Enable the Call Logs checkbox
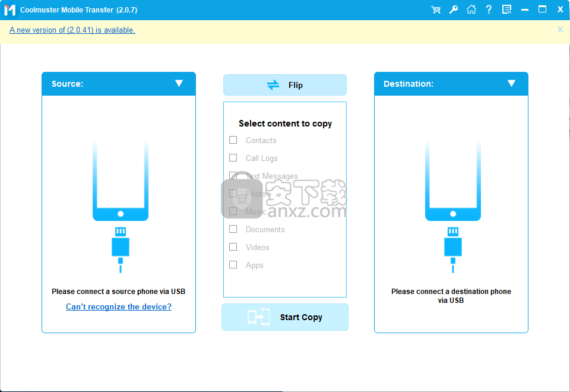This screenshot has width=570, height=392. pos(233,158)
